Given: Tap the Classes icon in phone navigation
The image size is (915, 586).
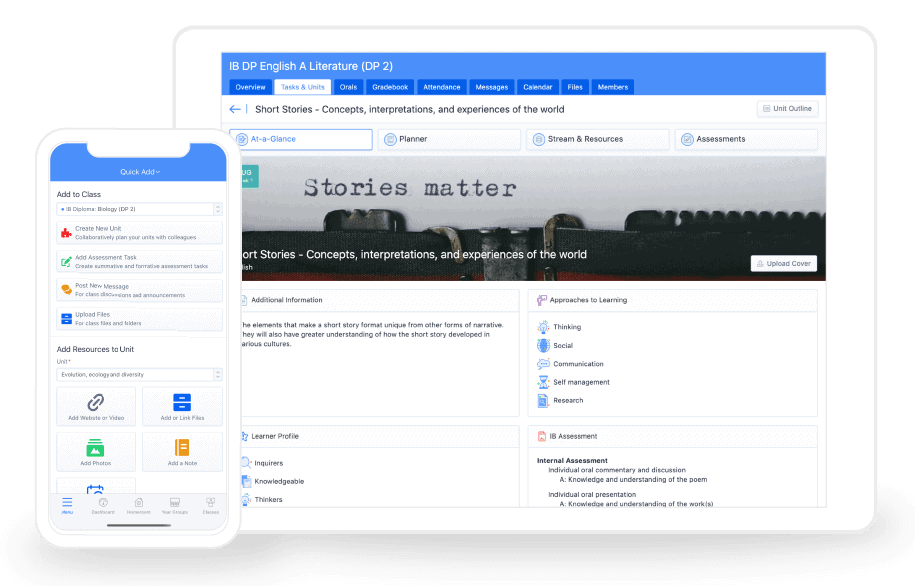Looking at the screenshot, I should tap(211, 503).
